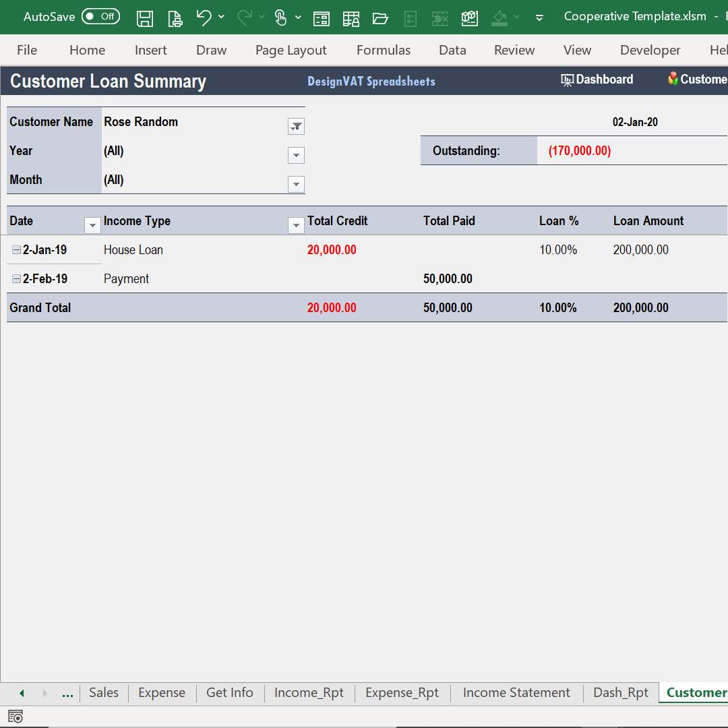
Task: Collapse the 2-Jan-19 group row
Action: [x=15, y=249]
